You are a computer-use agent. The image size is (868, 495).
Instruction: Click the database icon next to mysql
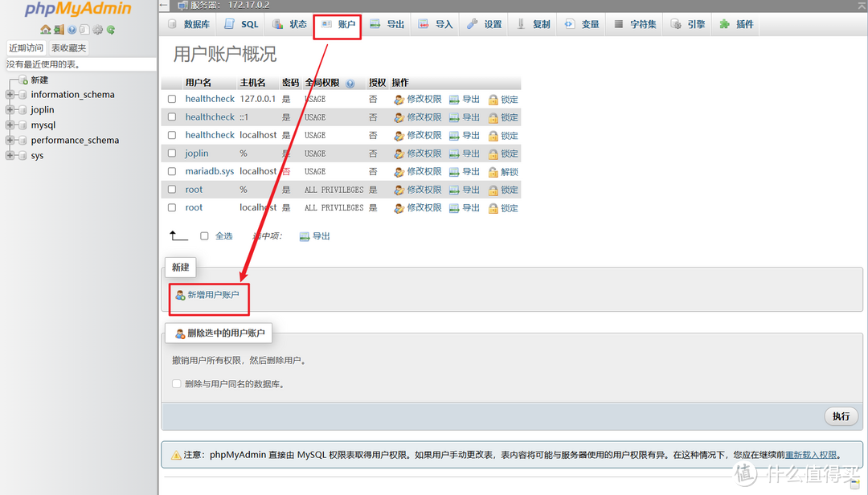click(x=23, y=125)
